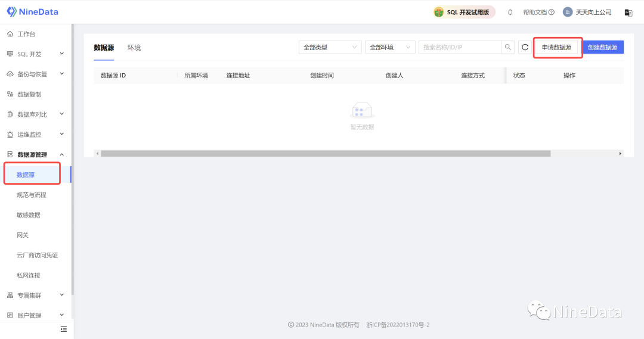Click the help question mark icon
The image size is (644, 339).
tap(552, 13)
